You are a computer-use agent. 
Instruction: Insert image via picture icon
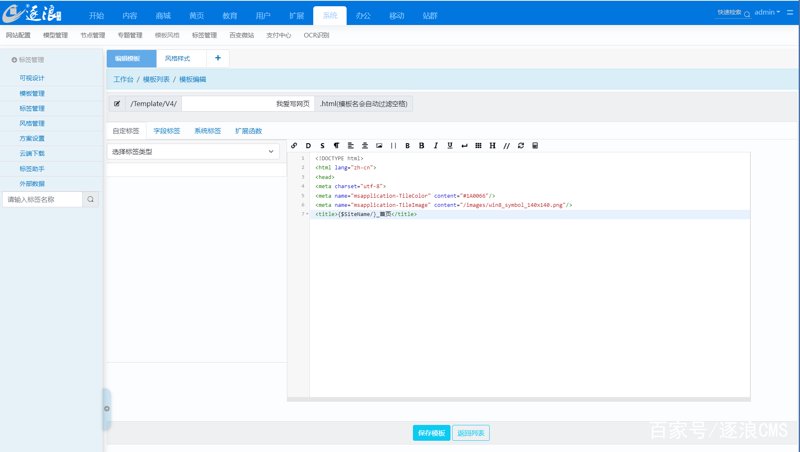[379, 145]
